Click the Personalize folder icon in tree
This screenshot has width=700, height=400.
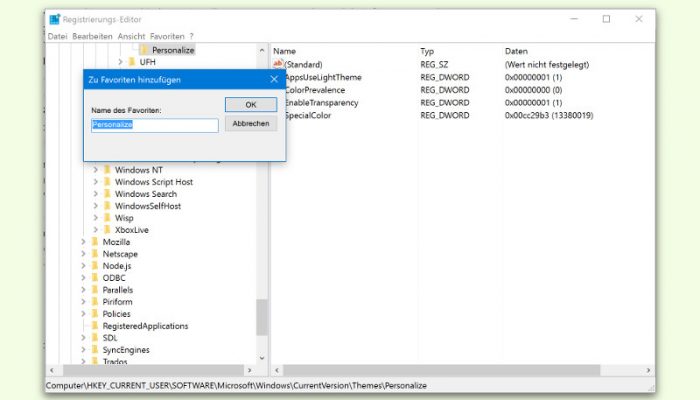click(144, 50)
